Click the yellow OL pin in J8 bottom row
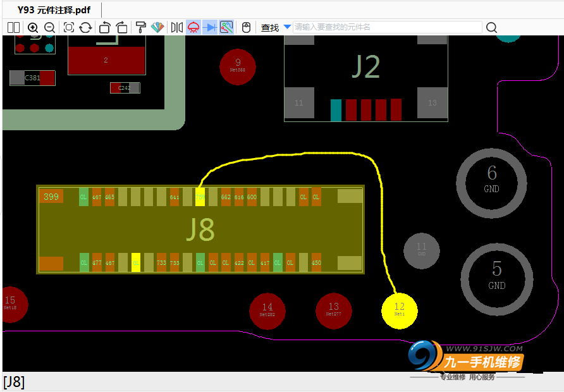This screenshot has height=392, width=564. click(135, 262)
